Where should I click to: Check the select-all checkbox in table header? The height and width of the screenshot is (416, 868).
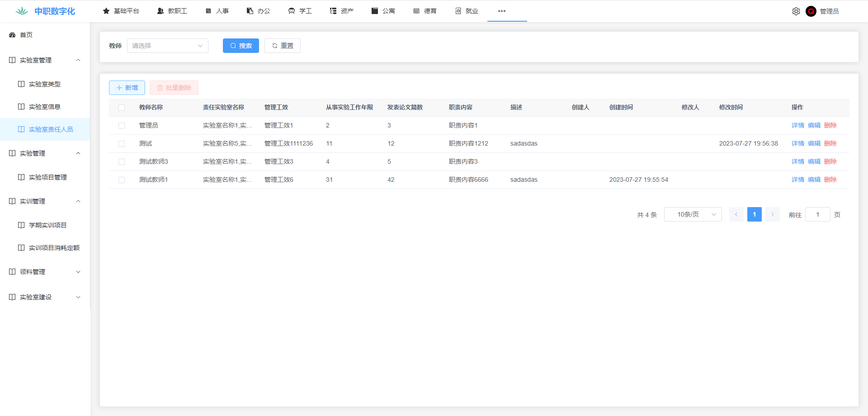coord(122,108)
